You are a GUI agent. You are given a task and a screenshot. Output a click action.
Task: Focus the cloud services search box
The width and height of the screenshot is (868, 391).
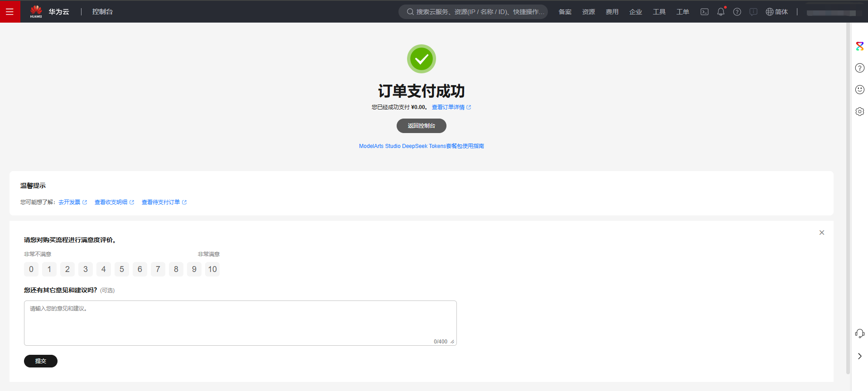(x=473, y=12)
